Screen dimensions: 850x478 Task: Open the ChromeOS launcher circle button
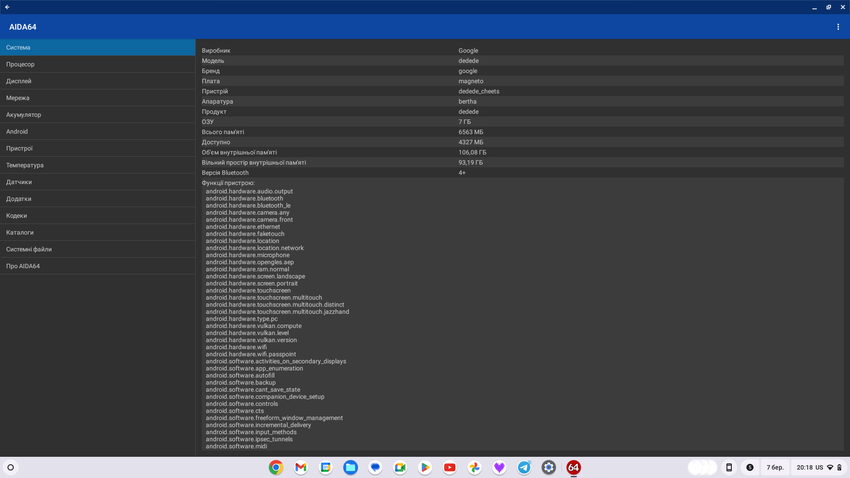pos(11,467)
